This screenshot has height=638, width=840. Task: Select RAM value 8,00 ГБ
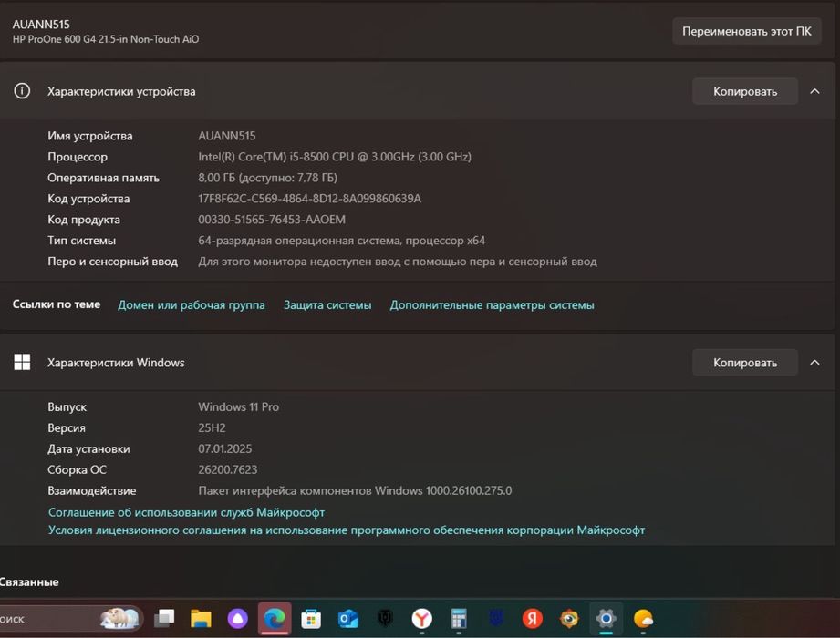(268, 178)
